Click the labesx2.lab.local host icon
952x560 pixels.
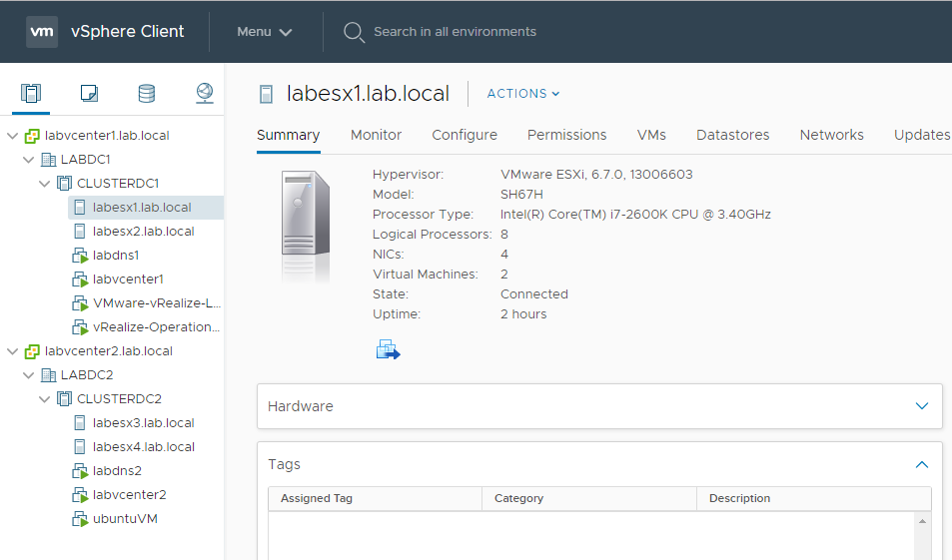[x=80, y=232]
